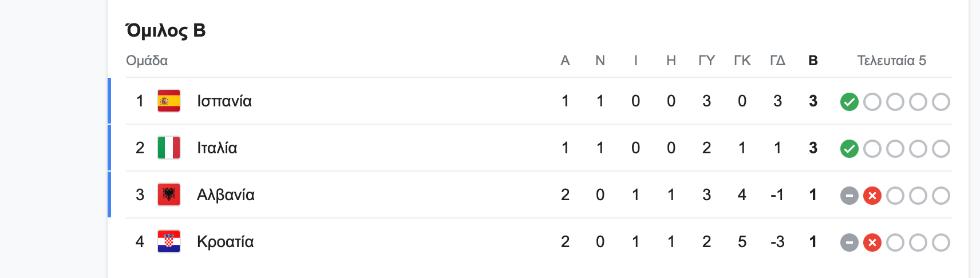The height and width of the screenshot is (278, 980).
Task: Open the Αλβανία team link
Action: coord(226,195)
